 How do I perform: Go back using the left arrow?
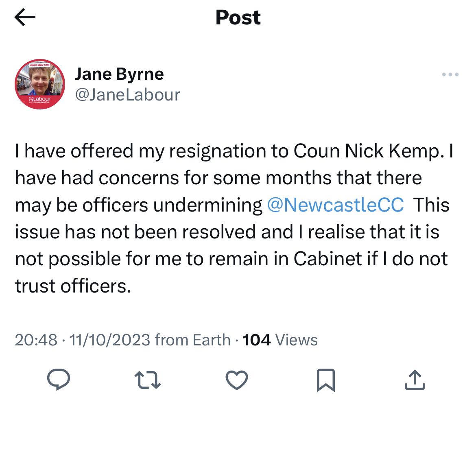point(25,17)
